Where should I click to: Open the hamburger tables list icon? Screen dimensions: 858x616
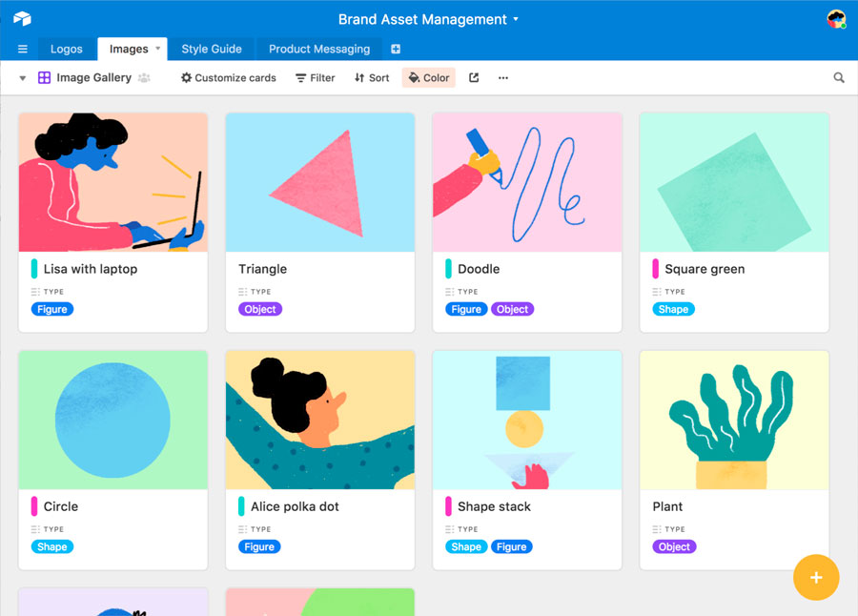(x=23, y=50)
